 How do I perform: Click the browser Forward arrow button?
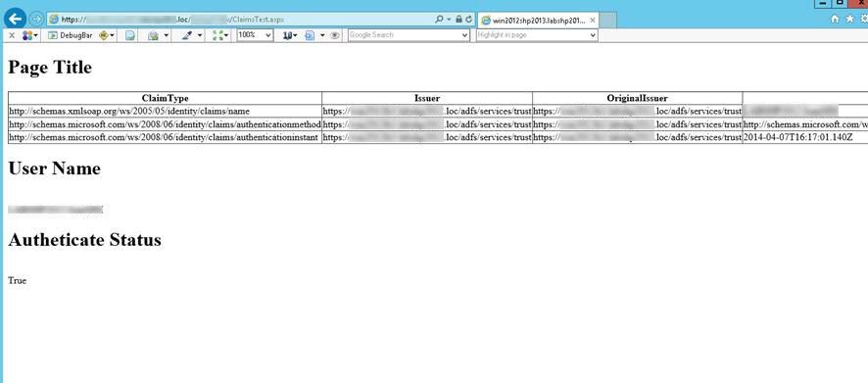coord(36,20)
